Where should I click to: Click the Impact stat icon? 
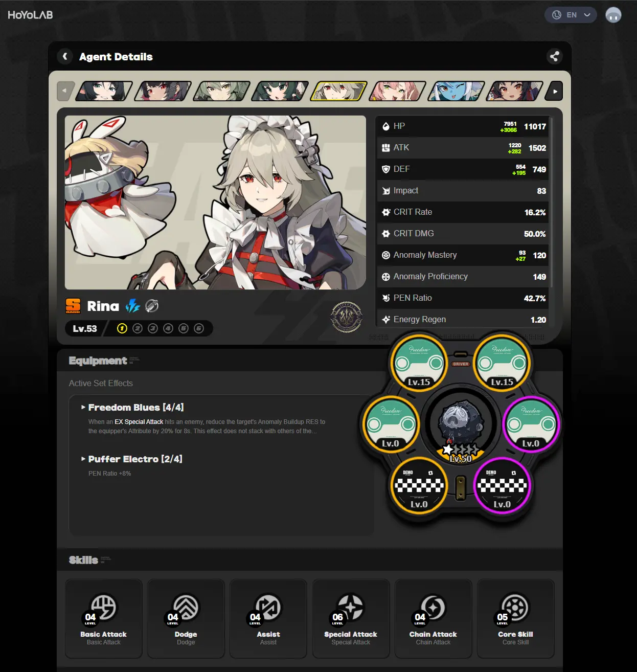tap(386, 191)
